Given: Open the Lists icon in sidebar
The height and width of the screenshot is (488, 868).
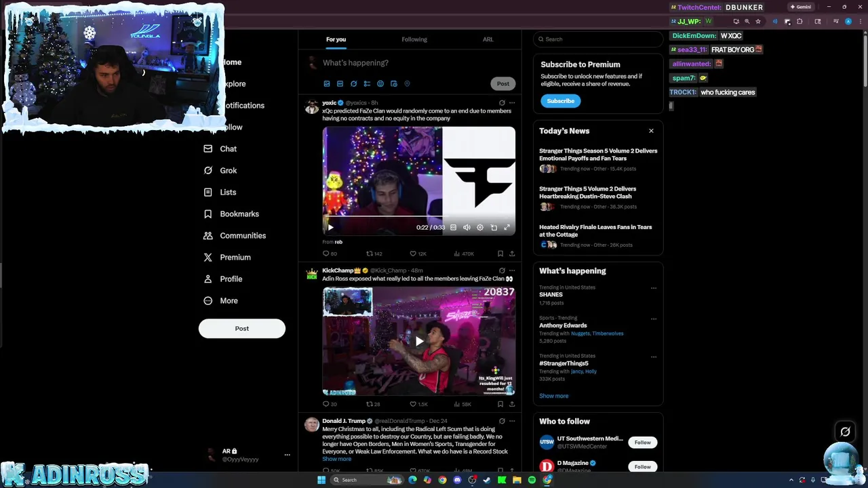Looking at the screenshot, I should click(x=208, y=192).
